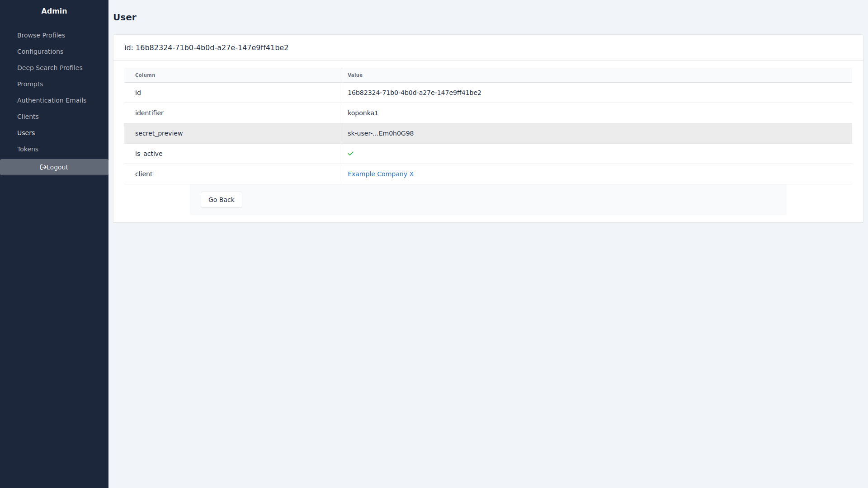
Task: Click the id value in table
Action: tap(414, 93)
